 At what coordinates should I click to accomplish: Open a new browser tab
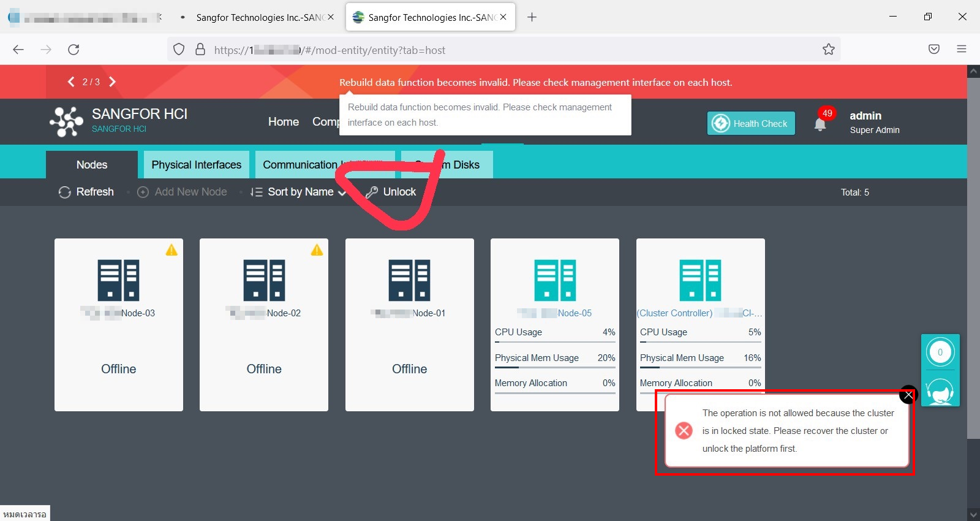pyautogui.click(x=532, y=17)
